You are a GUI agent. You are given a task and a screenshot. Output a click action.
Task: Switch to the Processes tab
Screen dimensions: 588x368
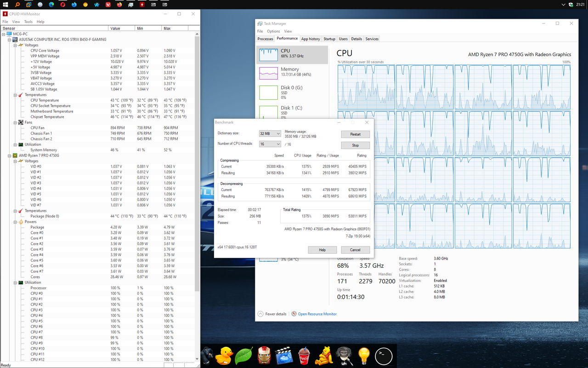pos(265,39)
